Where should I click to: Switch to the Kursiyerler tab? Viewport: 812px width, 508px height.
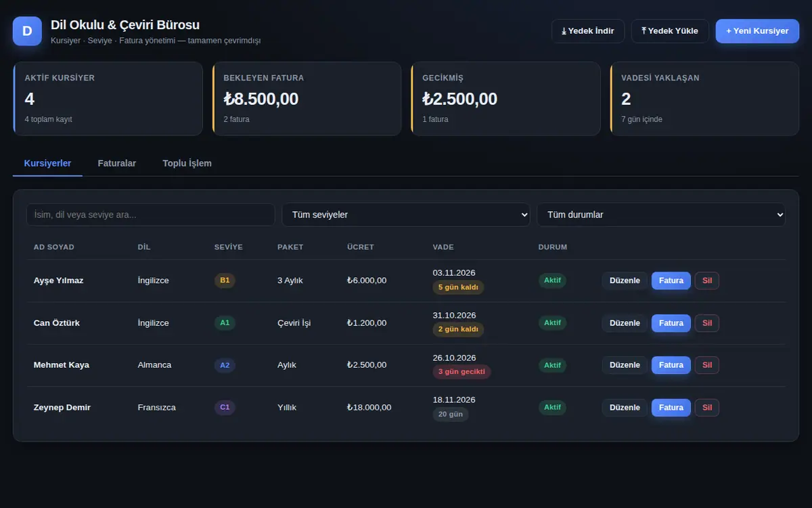47,163
